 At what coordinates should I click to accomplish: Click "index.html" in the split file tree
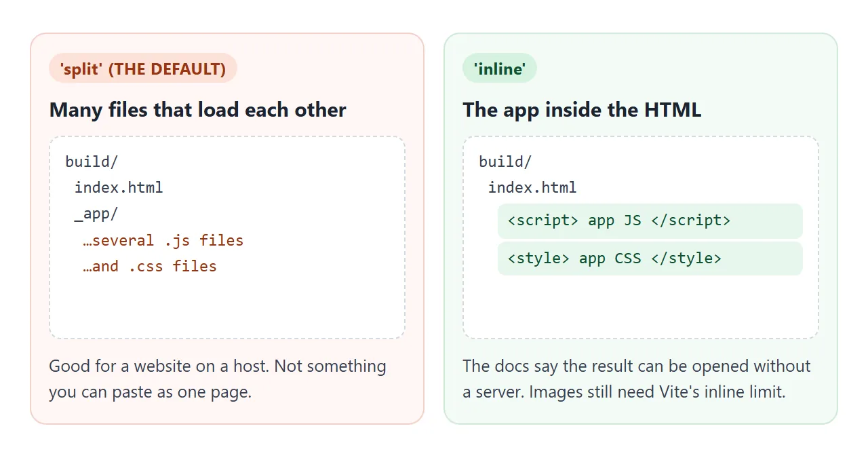coord(119,187)
